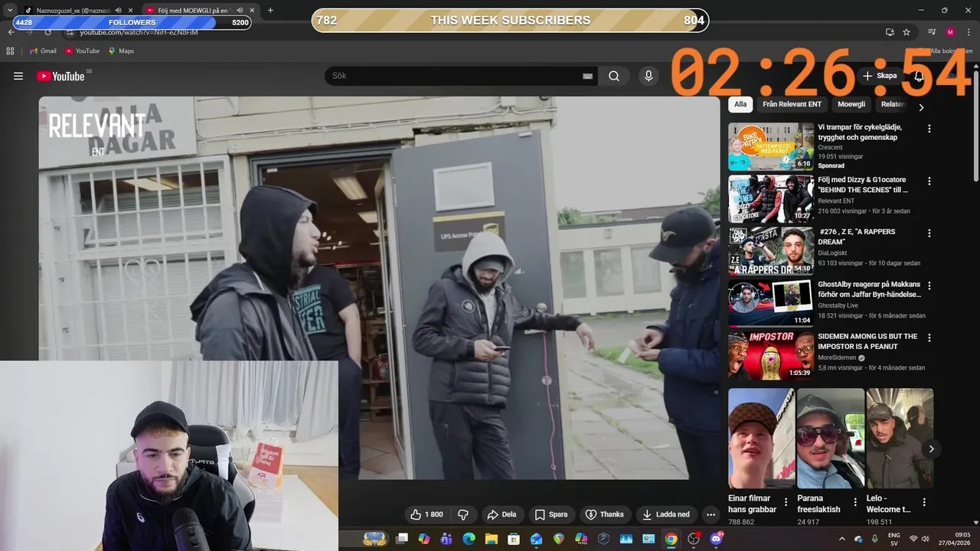Open the Gmail bookmark
The height and width of the screenshot is (551, 980).
coord(43,51)
